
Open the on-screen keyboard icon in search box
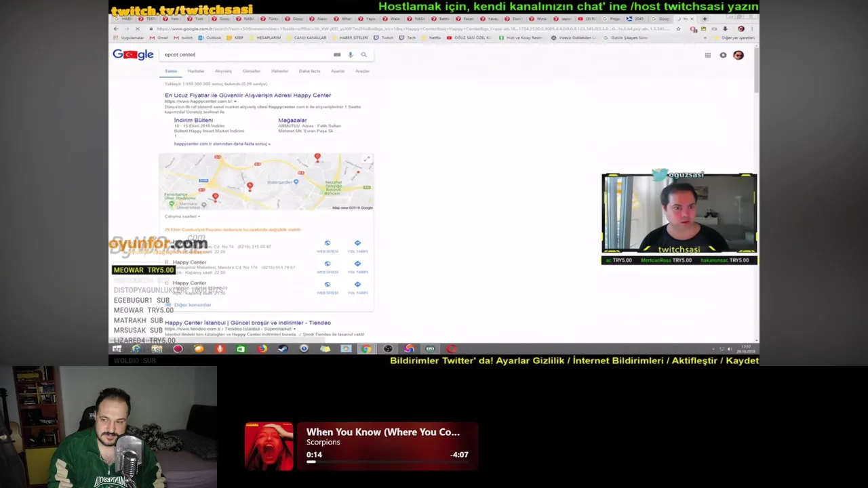(x=337, y=54)
